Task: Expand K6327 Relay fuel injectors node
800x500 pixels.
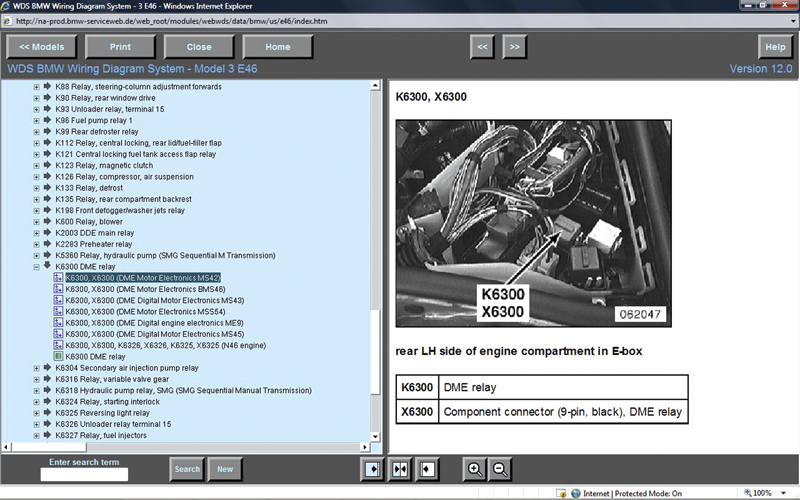Action: [x=36, y=436]
